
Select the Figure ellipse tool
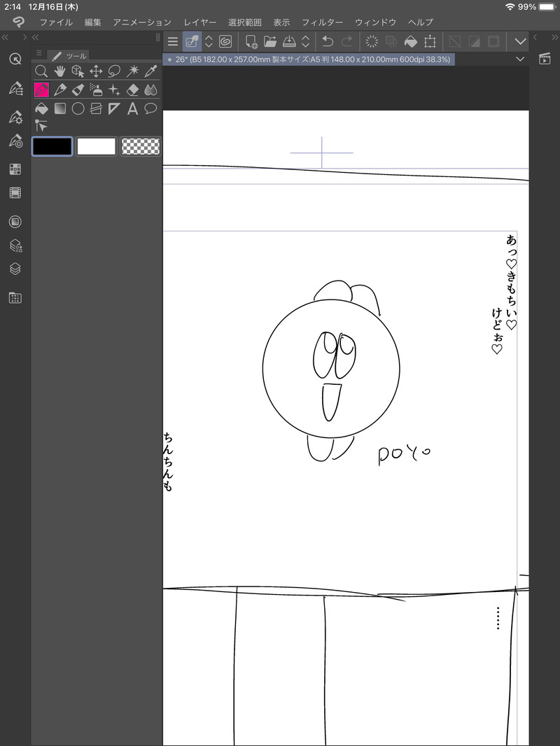78,108
